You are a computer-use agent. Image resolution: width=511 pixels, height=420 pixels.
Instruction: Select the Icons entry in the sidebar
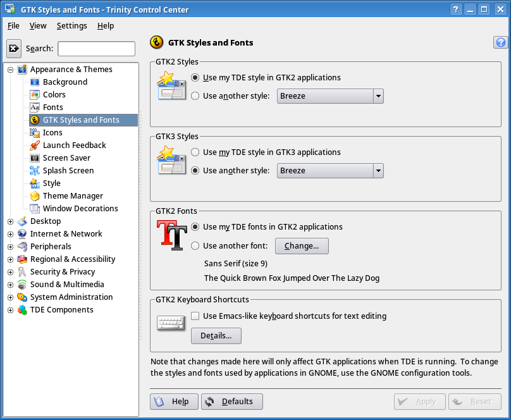click(35, 132)
